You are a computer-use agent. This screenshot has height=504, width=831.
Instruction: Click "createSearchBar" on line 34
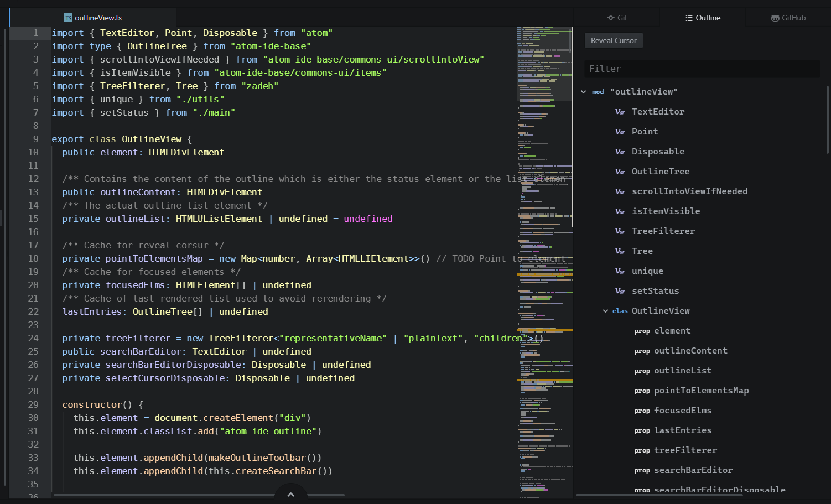pyautogui.click(x=276, y=471)
